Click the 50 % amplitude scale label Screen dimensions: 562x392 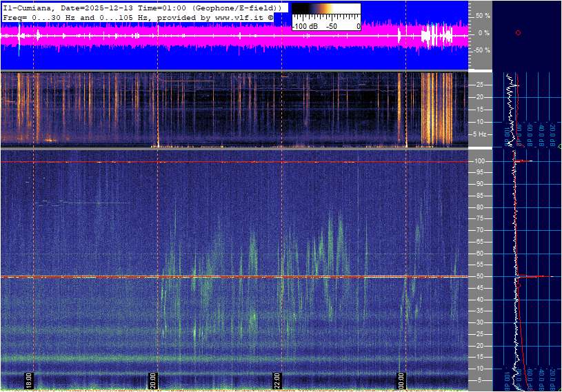tap(483, 15)
